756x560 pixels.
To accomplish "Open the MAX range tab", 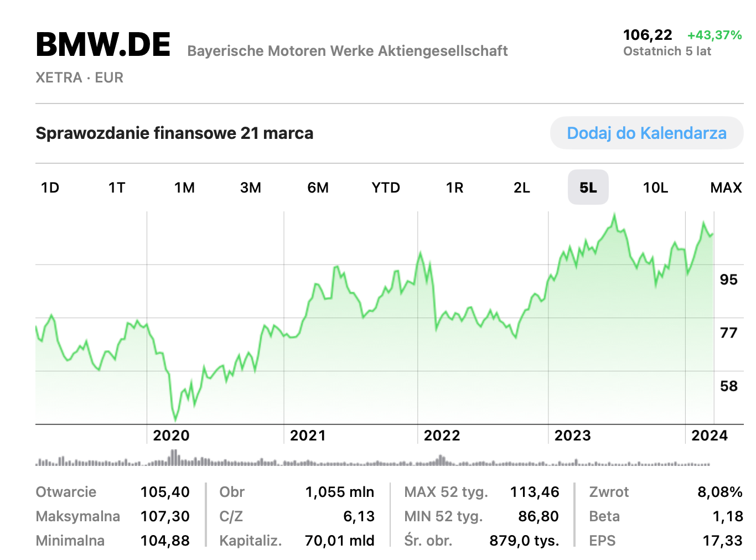I will tap(726, 188).
